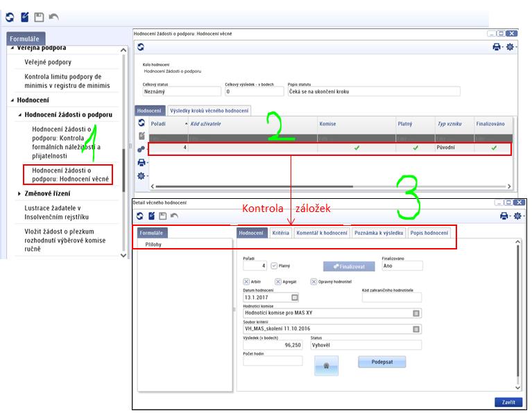Click the edit icon in the main top toolbar
Image resolution: width=532 pixels, height=413 pixels.
coord(25,17)
